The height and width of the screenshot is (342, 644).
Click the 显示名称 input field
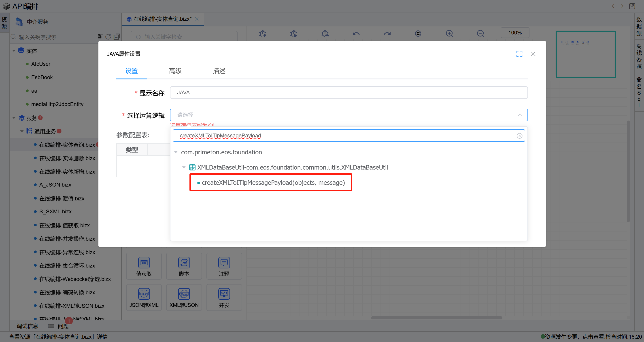(x=349, y=93)
